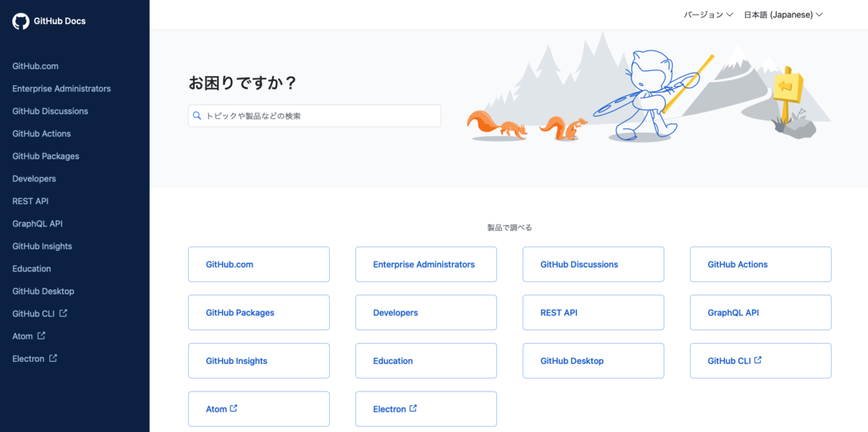Select Education in the sidebar
The height and width of the screenshot is (432, 868).
pyautogui.click(x=32, y=268)
